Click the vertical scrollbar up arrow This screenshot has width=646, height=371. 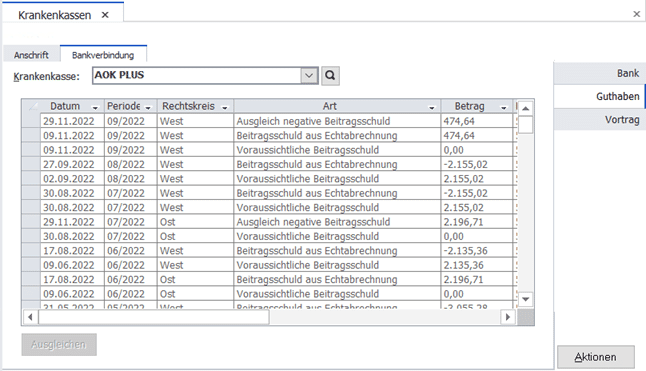(525, 108)
